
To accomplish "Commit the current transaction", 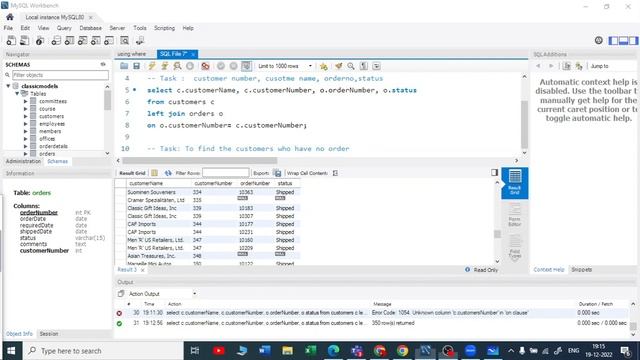I will 221,66.
